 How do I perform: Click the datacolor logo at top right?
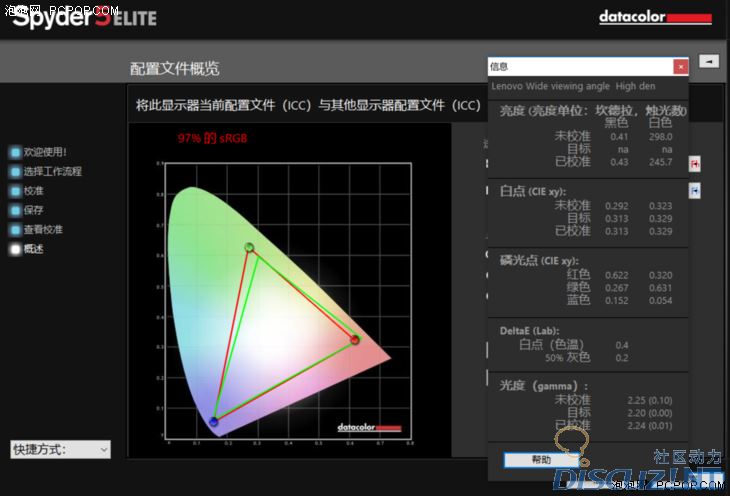tap(655, 18)
